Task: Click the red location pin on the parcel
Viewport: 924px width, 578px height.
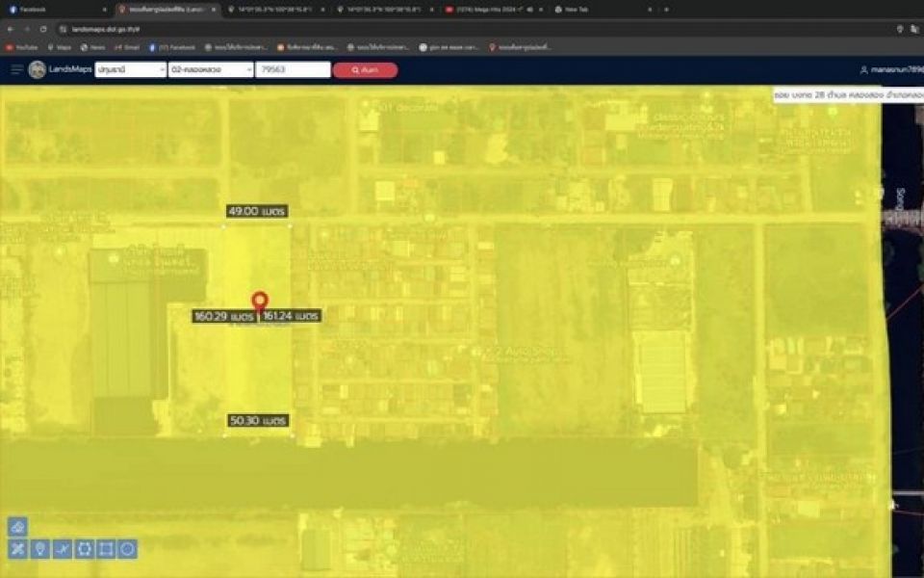Action: pyautogui.click(x=259, y=302)
